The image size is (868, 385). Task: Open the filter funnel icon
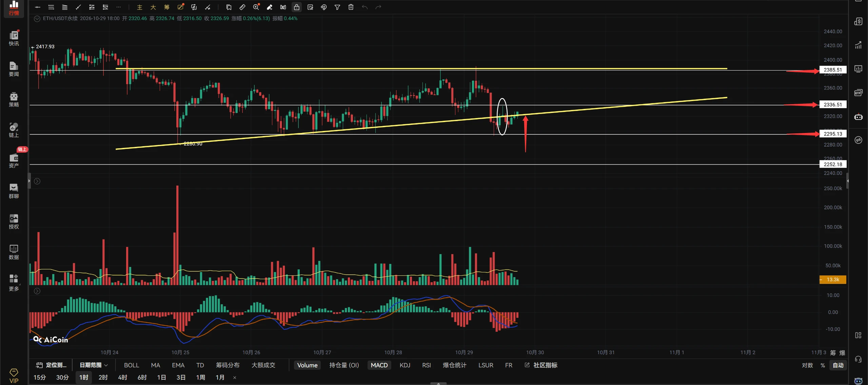pyautogui.click(x=337, y=7)
